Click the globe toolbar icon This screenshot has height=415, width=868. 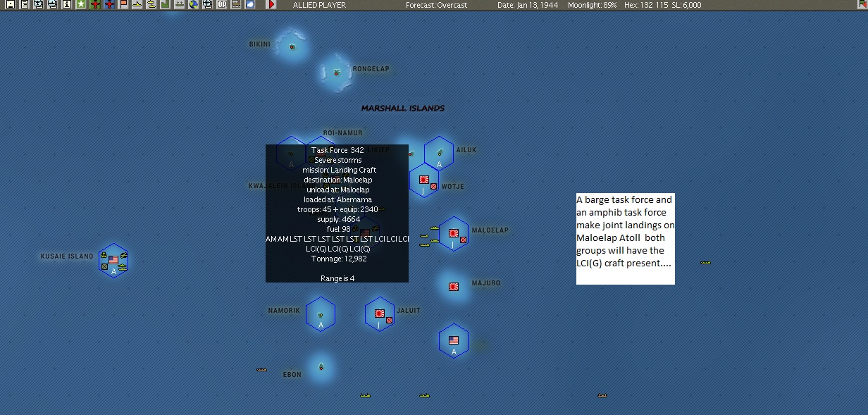pyautogui.click(x=194, y=4)
